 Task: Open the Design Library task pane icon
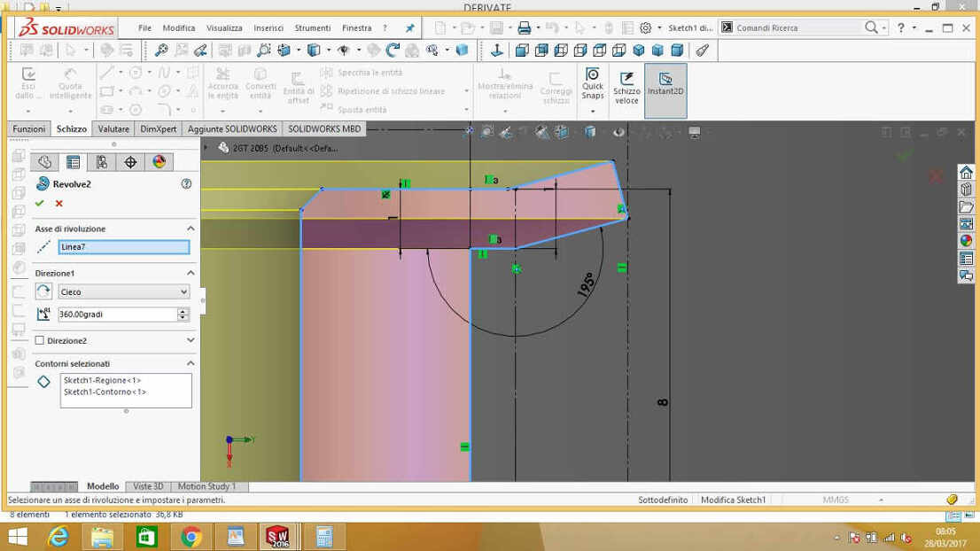pos(966,190)
